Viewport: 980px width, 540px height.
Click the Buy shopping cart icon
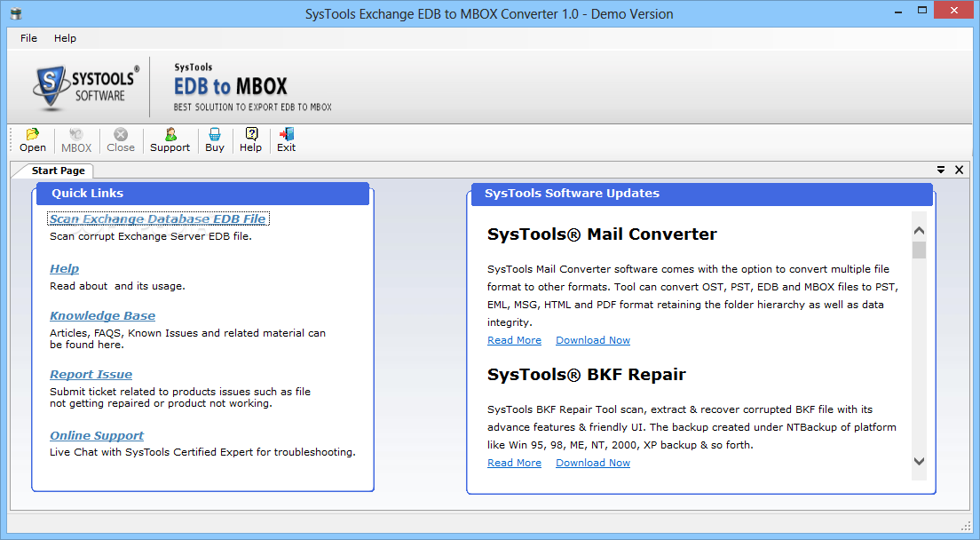click(x=215, y=140)
